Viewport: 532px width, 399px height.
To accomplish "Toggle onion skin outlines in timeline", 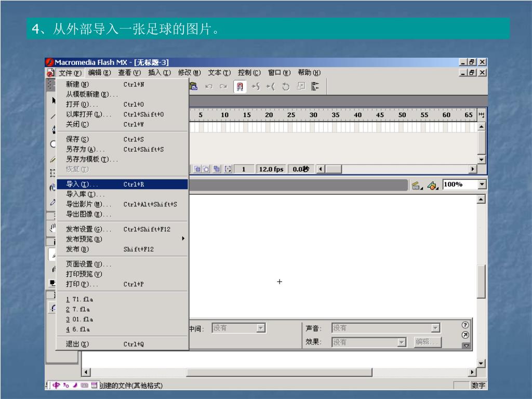I will tap(206, 169).
